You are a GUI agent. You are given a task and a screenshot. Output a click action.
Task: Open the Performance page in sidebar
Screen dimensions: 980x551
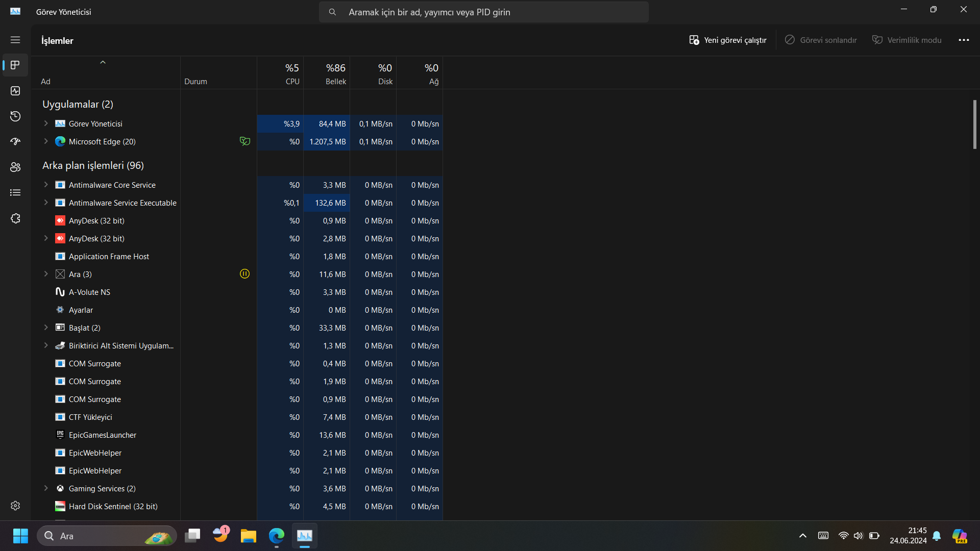pyautogui.click(x=15, y=91)
